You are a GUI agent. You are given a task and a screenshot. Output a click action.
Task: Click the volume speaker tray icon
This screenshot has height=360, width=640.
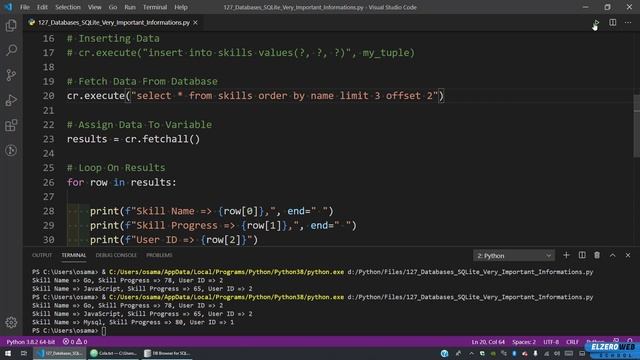tap(557, 353)
